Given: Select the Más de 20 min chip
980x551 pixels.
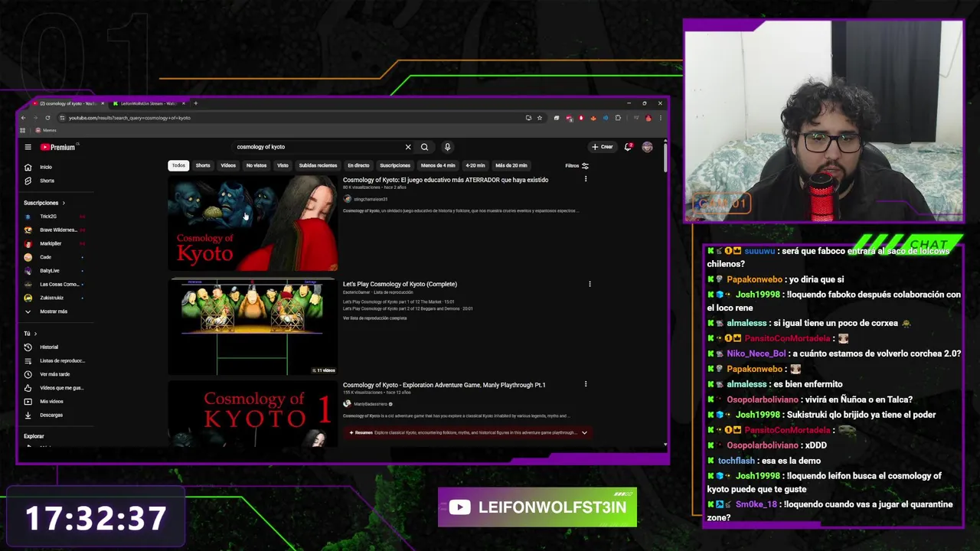Looking at the screenshot, I should (x=511, y=165).
